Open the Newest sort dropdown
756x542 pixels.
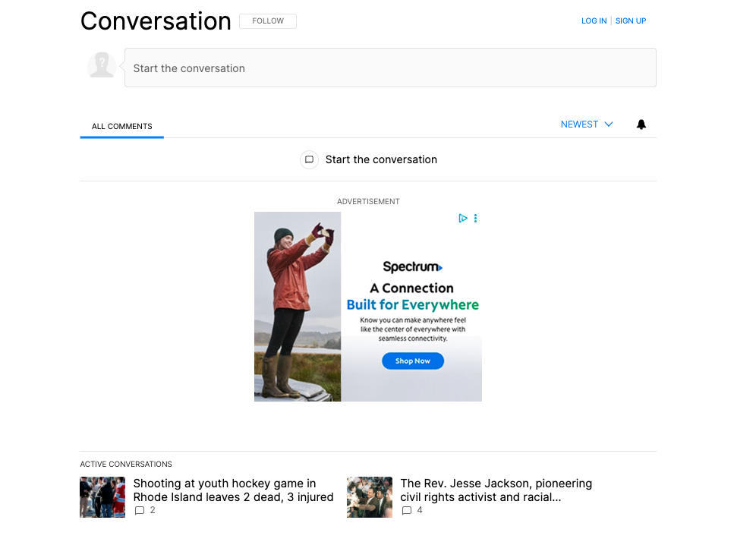(579, 124)
